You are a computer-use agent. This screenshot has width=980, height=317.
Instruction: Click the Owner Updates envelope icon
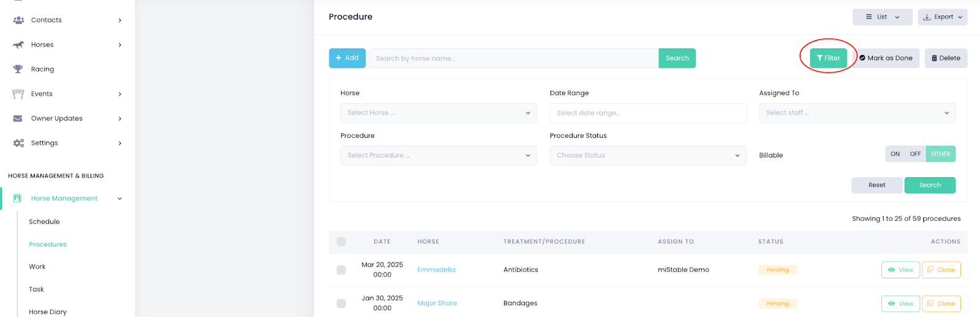(x=18, y=118)
